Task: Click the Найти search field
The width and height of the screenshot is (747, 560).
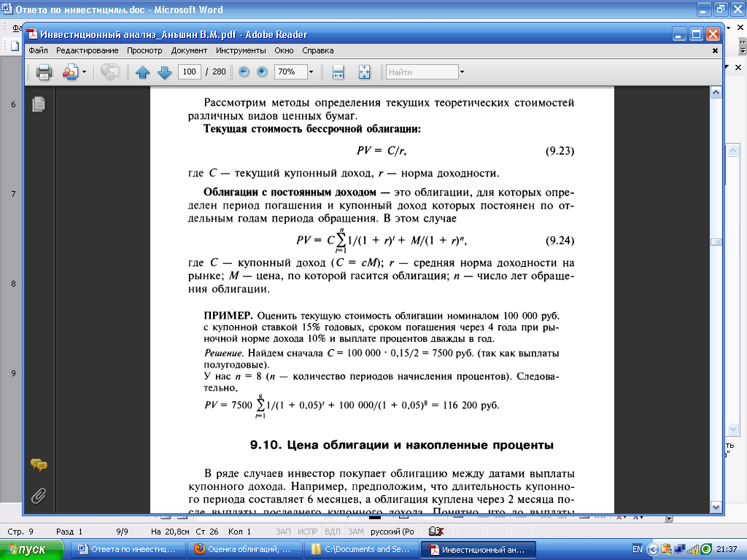Action: pyautogui.click(x=422, y=72)
